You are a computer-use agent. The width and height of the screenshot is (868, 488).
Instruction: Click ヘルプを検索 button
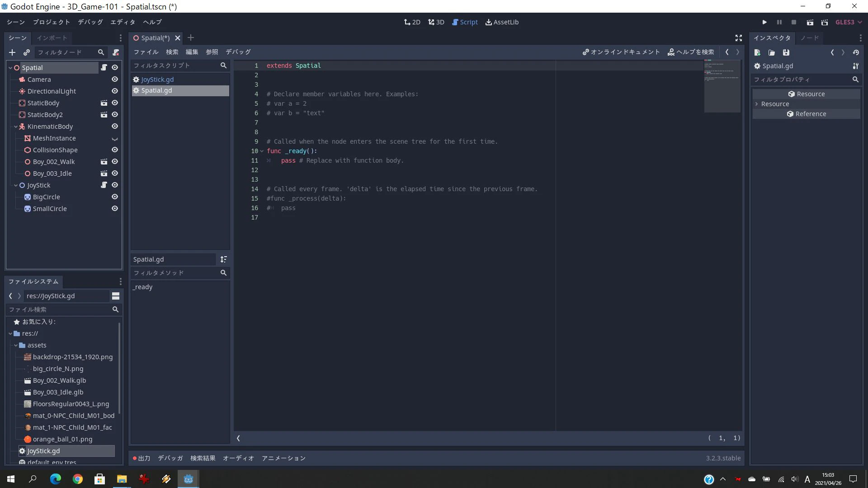pyautogui.click(x=691, y=52)
